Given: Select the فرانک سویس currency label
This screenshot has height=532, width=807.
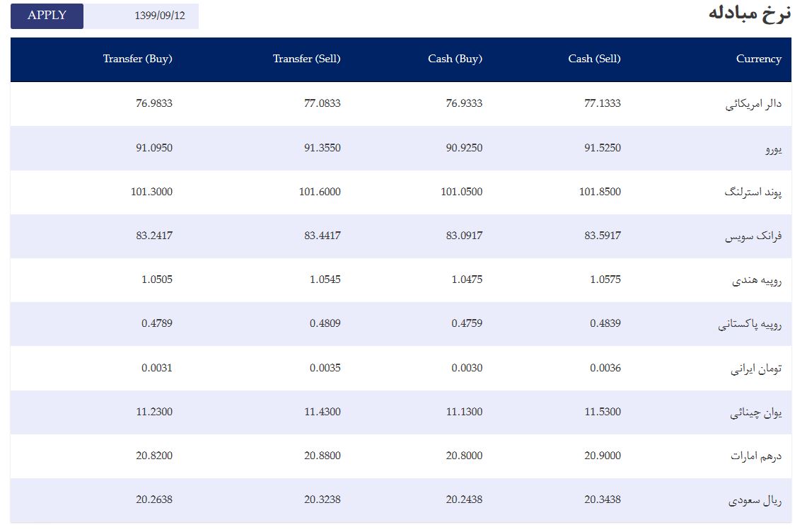Looking at the screenshot, I should coord(753,236).
